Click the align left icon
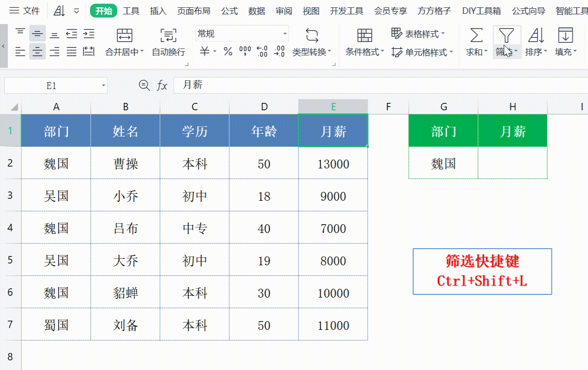Screen dimensions: 588x370 [20, 51]
